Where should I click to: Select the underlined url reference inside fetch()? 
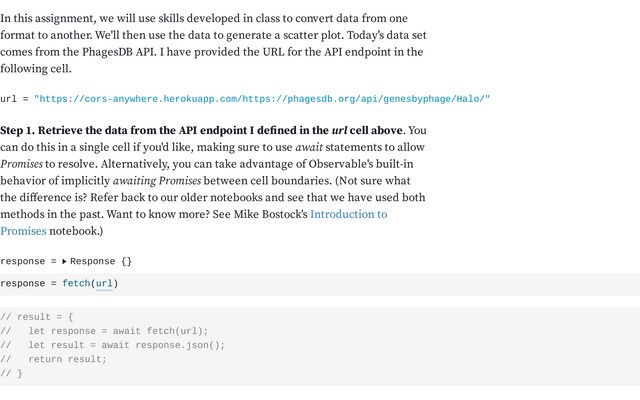(104, 283)
